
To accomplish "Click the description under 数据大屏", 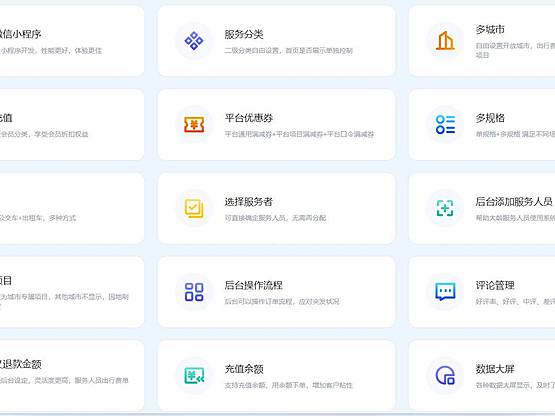I will click(515, 385).
